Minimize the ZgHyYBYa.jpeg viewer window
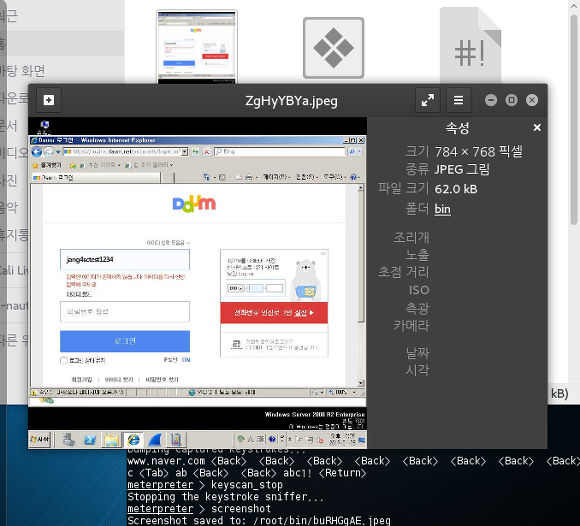Viewport: 580px width, 526px height. [x=491, y=100]
